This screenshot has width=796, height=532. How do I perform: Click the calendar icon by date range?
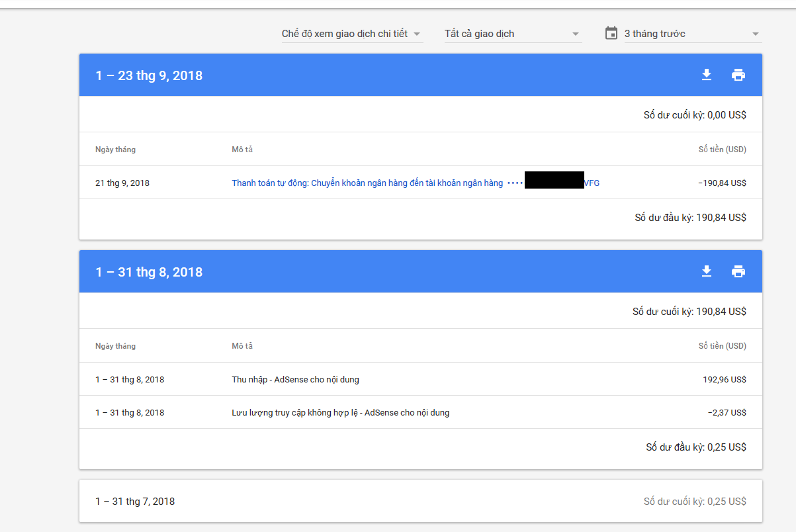(611, 33)
